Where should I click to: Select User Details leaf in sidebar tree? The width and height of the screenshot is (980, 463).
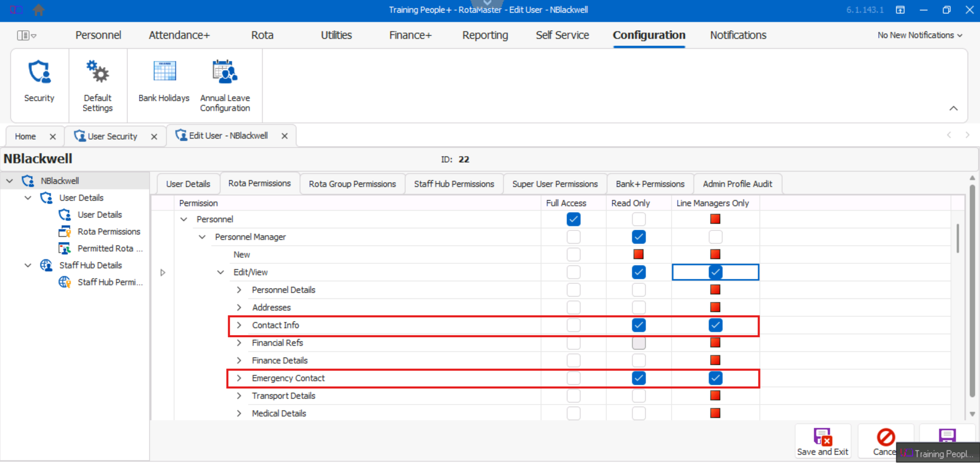pyautogui.click(x=100, y=215)
